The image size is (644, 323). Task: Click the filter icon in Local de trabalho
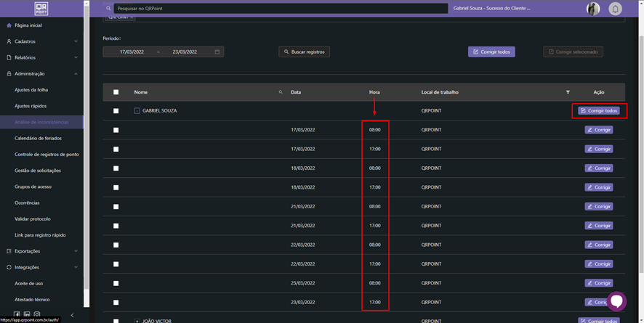[568, 92]
